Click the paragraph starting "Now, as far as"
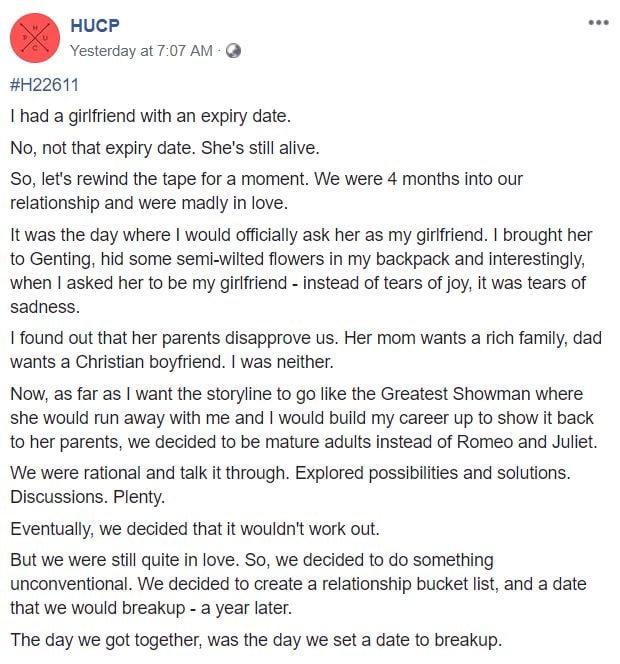620x664 pixels. pos(300,418)
